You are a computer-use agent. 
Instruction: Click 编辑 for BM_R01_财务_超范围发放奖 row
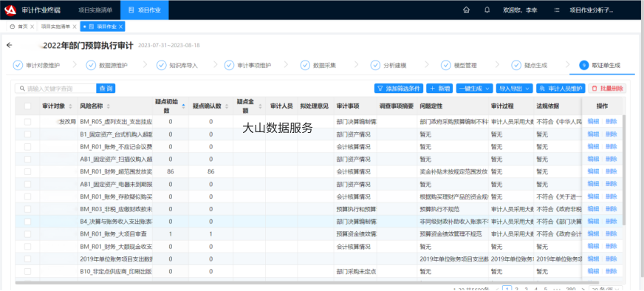point(593,171)
